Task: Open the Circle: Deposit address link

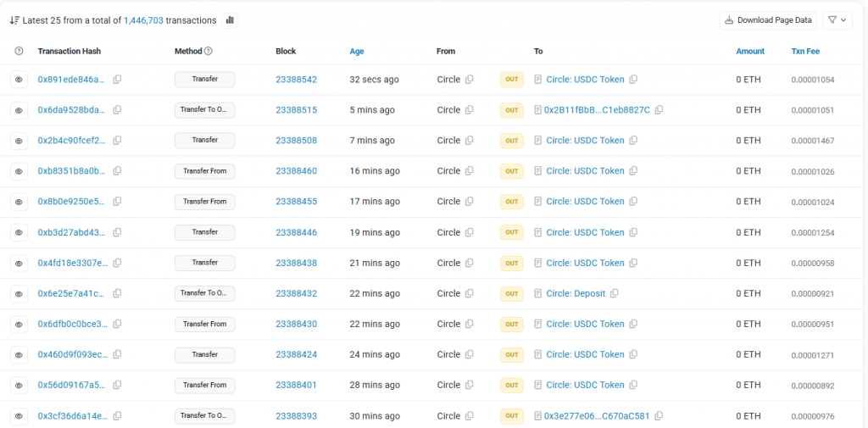Action: click(x=576, y=293)
